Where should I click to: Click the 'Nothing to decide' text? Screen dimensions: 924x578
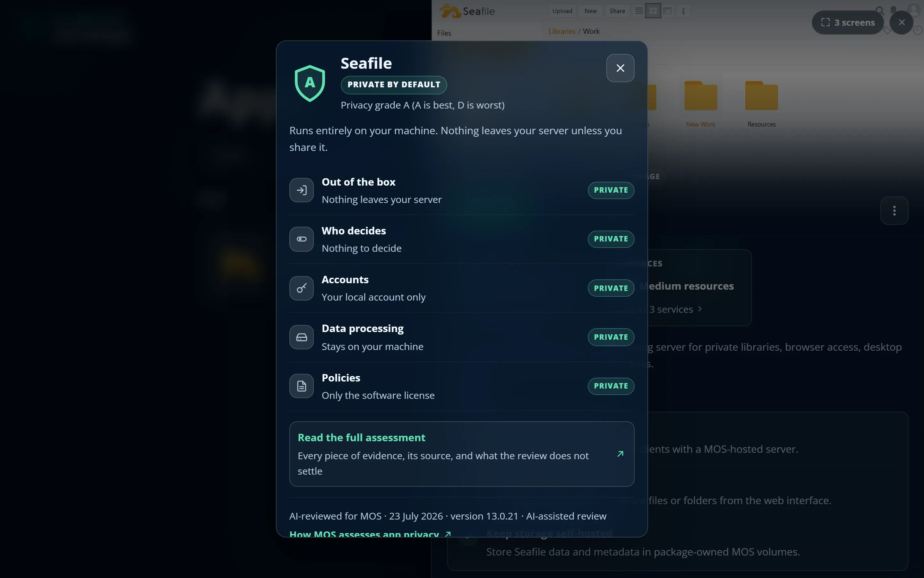(x=361, y=249)
